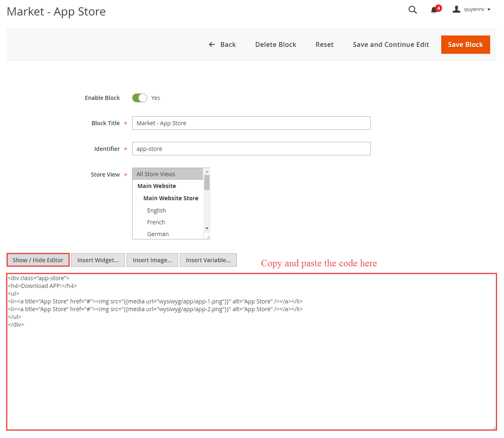Click the Save Block button
This screenshot has height=438, width=504.
click(465, 44)
